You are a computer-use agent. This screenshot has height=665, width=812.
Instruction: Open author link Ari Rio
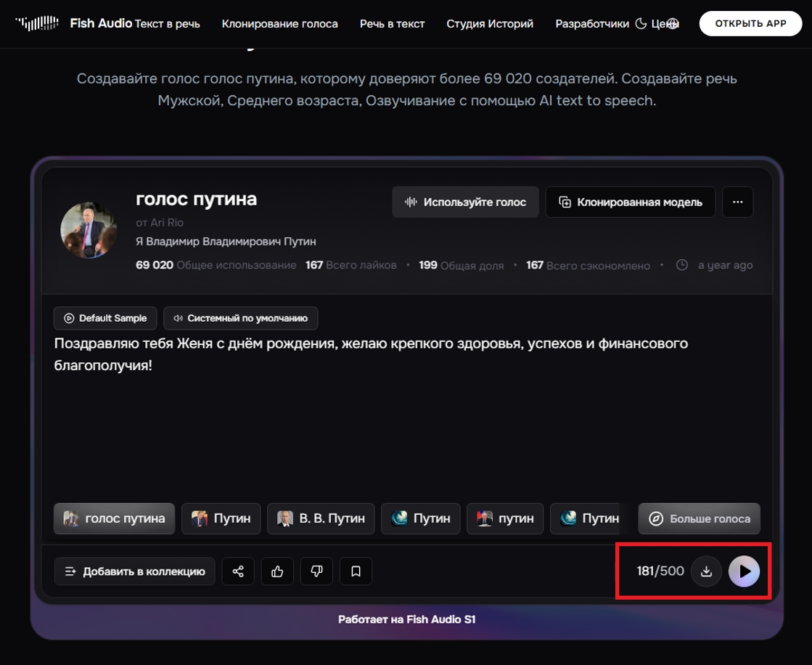[166, 223]
